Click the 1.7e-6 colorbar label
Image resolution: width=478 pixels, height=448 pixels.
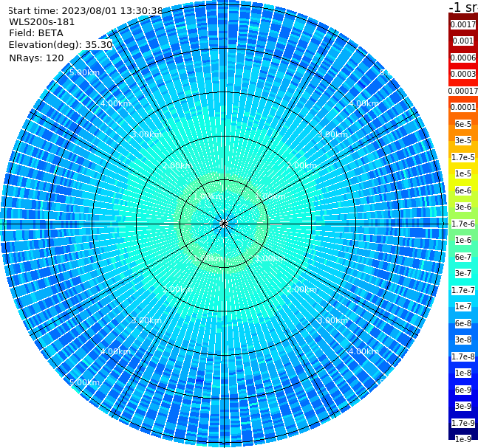point(463,224)
